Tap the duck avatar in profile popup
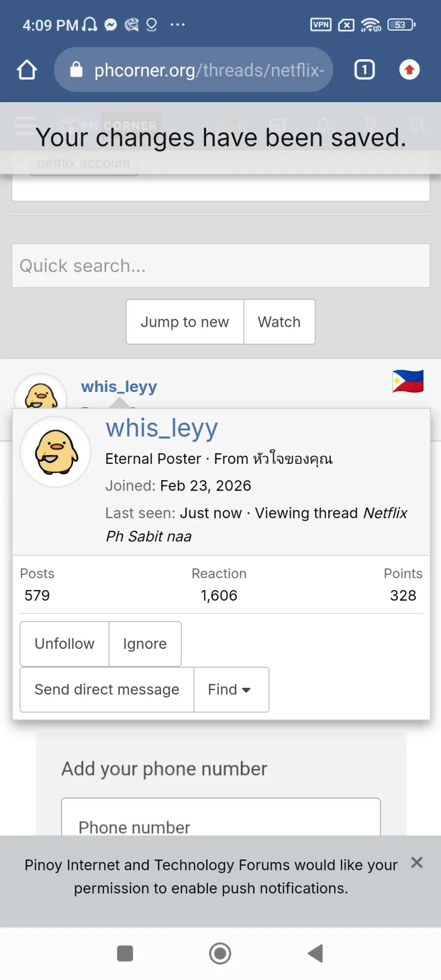The height and width of the screenshot is (980, 441). coord(56,452)
